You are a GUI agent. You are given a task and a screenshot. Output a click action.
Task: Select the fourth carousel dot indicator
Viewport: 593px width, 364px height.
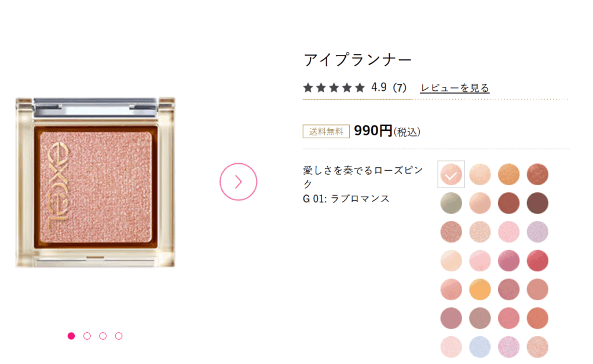[x=119, y=336]
